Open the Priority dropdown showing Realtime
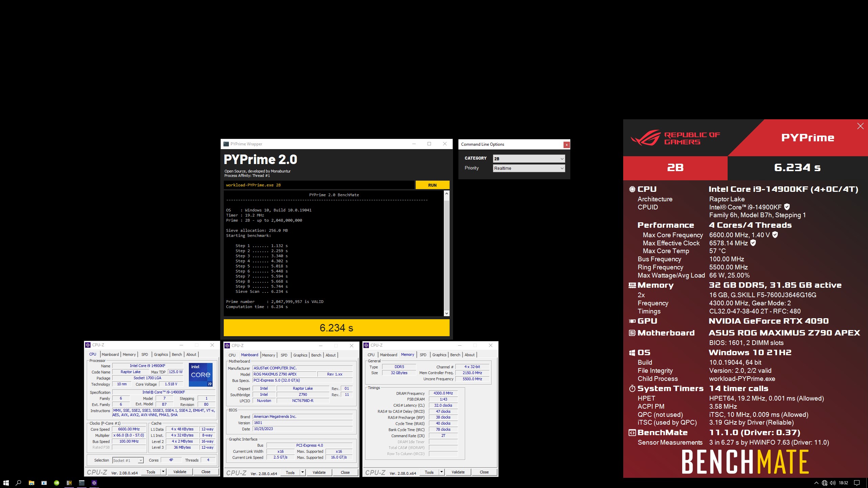This screenshot has width=868, height=488. 529,168
